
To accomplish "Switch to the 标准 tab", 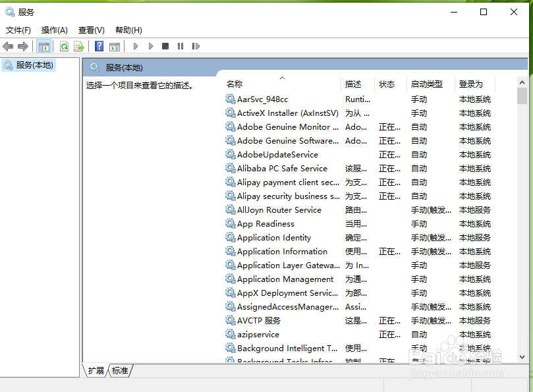I will [119, 370].
